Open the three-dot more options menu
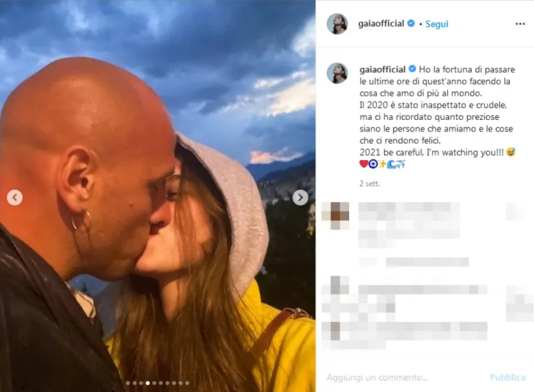 pyautogui.click(x=520, y=24)
